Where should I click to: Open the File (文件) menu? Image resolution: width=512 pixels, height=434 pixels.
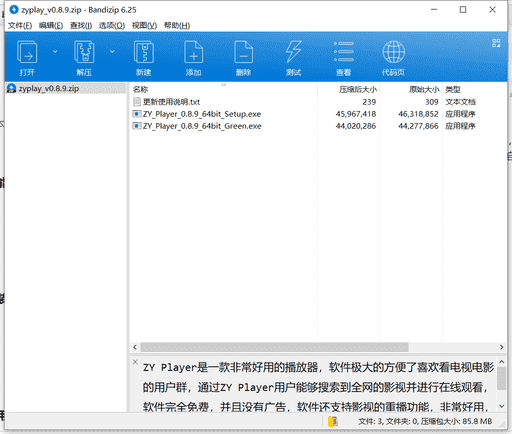20,25
